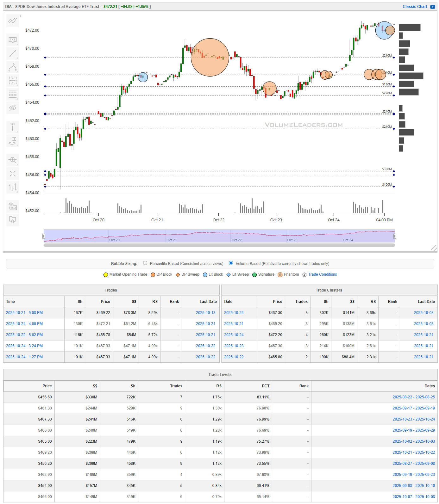The height and width of the screenshot is (504, 439).
Task: Click the Trade Conditions icon
Action: [x=304, y=275]
